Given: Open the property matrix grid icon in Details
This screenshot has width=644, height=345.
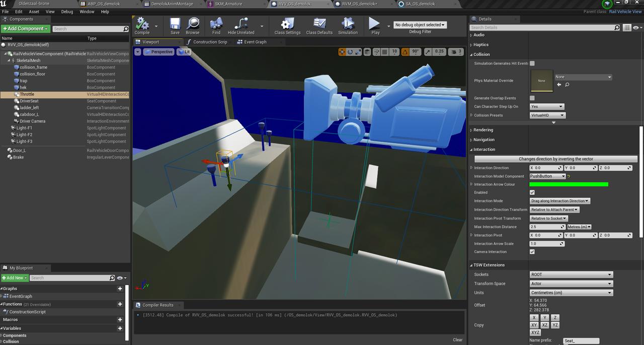Looking at the screenshot, I should point(626,28).
